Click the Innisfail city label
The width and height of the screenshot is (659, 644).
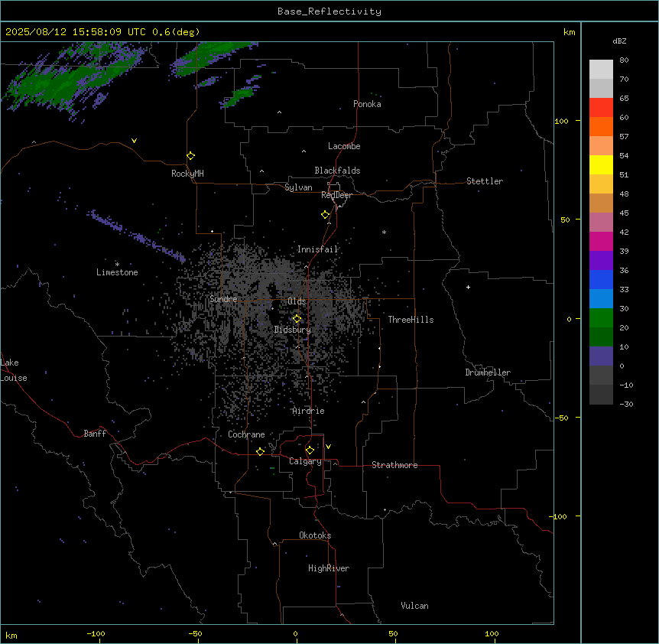318,249
